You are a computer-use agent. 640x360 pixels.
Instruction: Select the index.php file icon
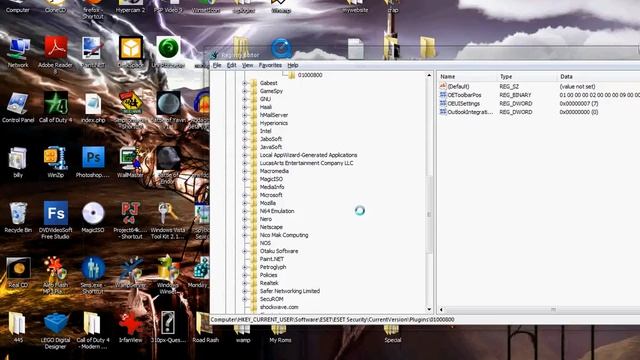click(93, 104)
